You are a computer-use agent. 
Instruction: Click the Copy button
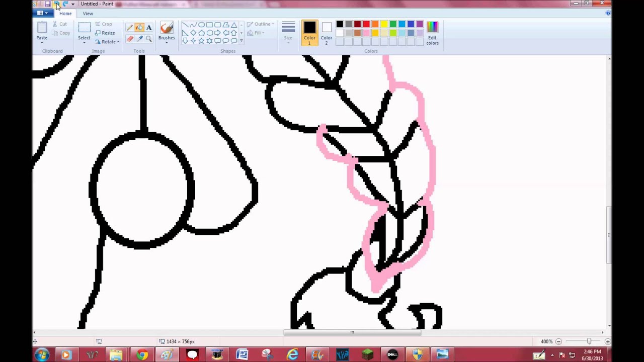click(61, 33)
